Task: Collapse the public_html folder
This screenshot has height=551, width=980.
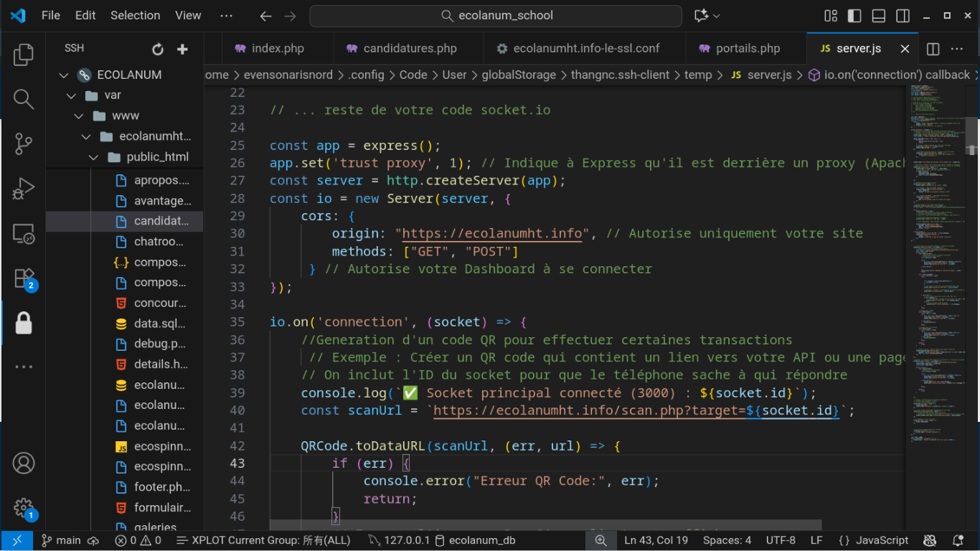Action: coord(93,157)
